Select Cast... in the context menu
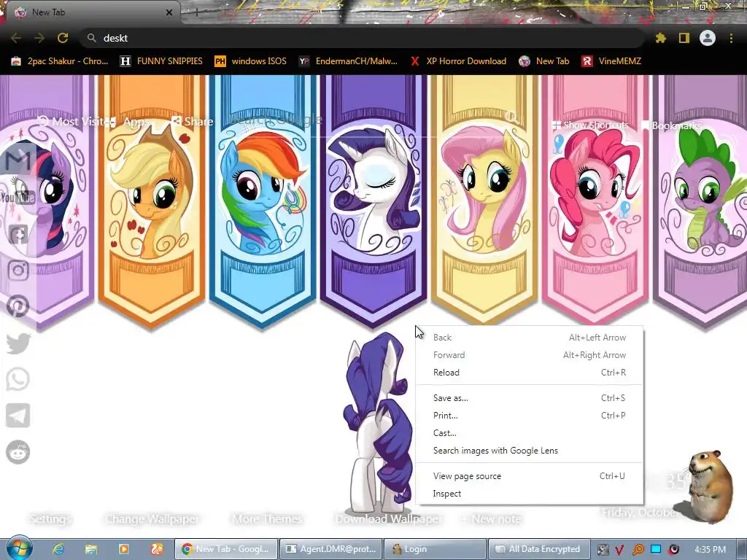Image resolution: width=747 pixels, height=560 pixels. point(530,433)
